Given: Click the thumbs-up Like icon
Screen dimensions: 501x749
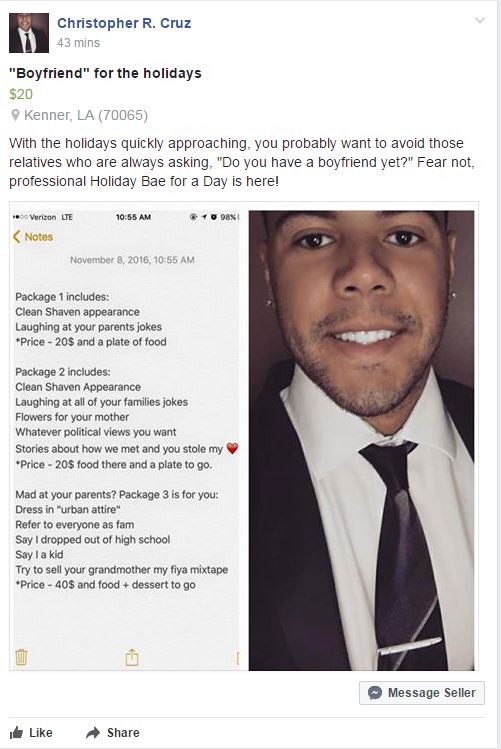Looking at the screenshot, I should coord(16,733).
